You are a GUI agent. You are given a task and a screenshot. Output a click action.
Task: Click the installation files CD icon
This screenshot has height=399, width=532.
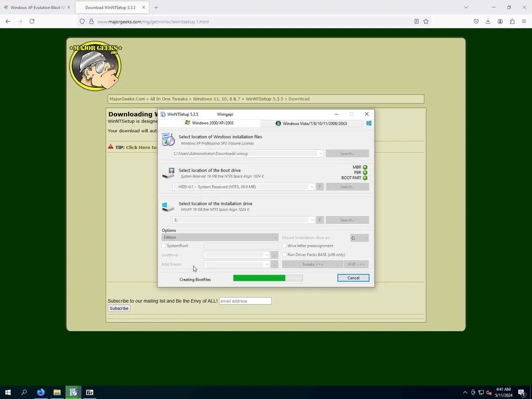pyautogui.click(x=168, y=139)
